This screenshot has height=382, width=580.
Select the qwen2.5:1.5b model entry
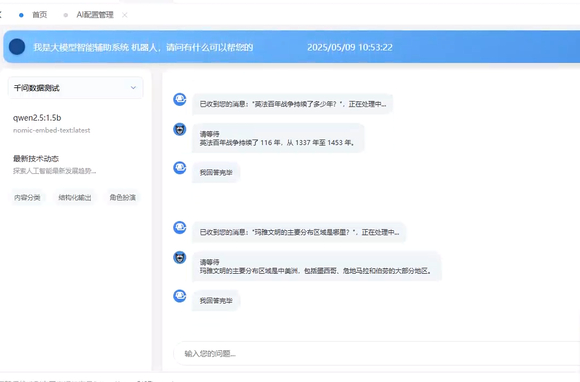pos(37,118)
